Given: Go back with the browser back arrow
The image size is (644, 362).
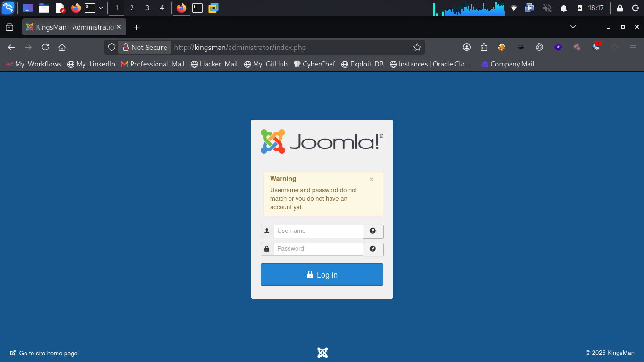Looking at the screenshot, I should pos(11,47).
